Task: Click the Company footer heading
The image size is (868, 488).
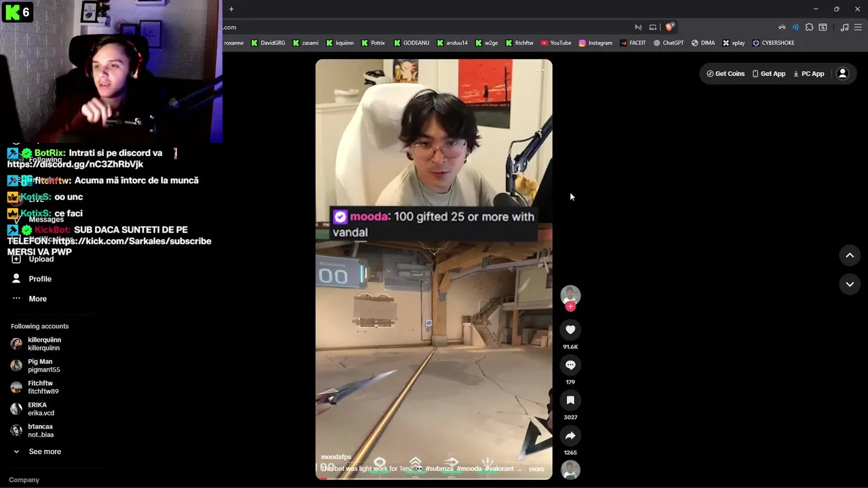Action: pos(24,480)
